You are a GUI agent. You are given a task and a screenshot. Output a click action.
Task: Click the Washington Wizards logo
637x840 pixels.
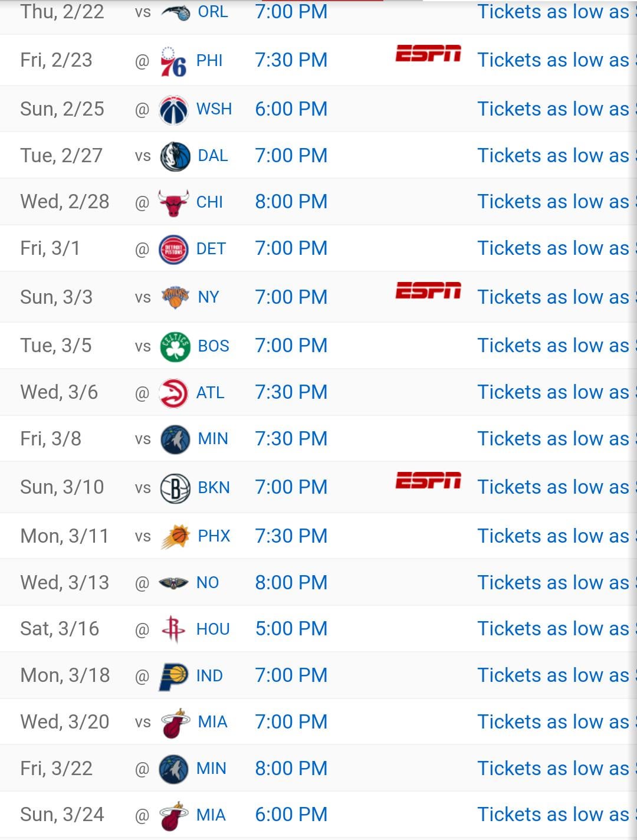click(173, 110)
